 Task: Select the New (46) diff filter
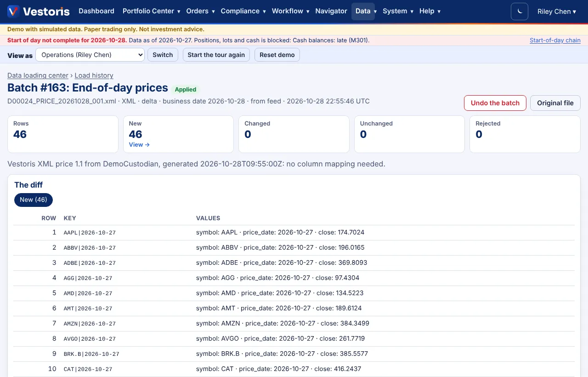pos(34,200)
